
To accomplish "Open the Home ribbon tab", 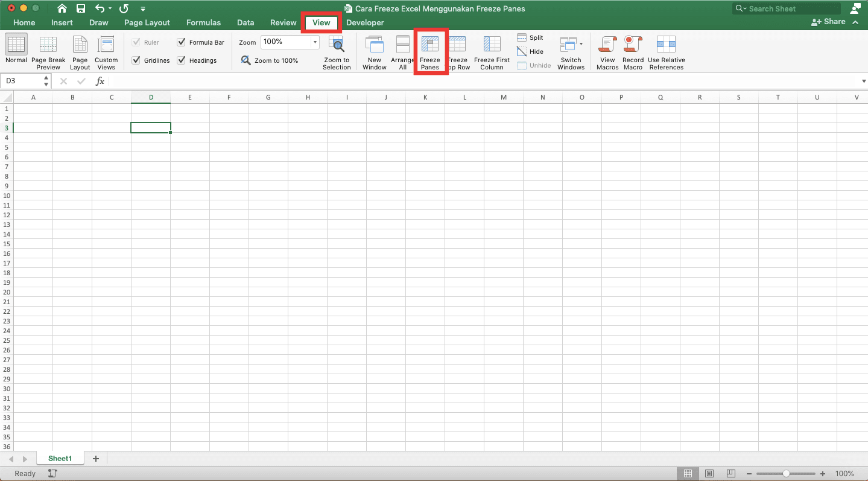I will (24, 22).
